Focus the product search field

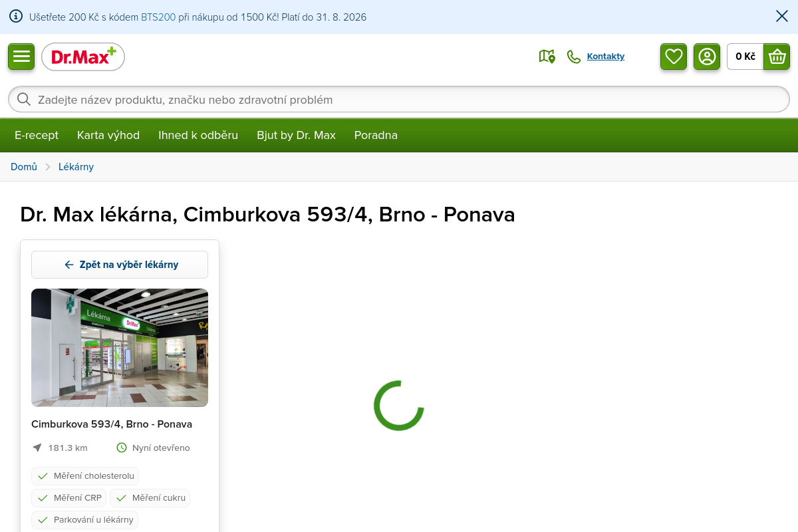(399, 99)
